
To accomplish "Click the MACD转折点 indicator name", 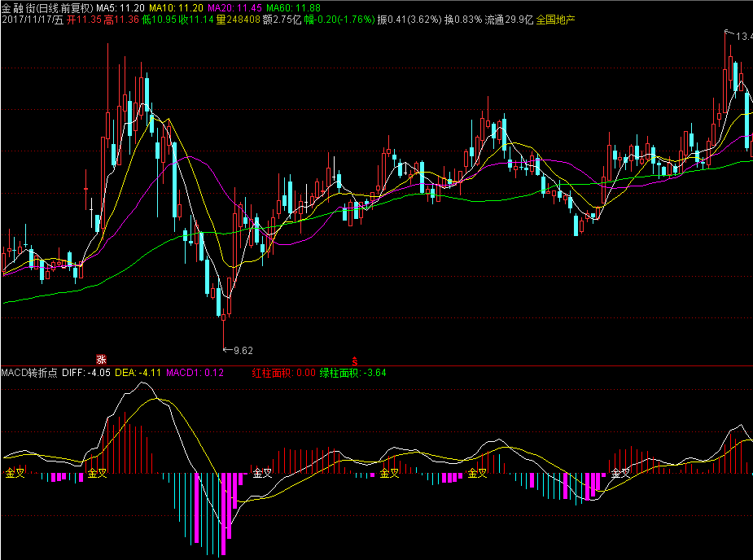I will pyautogui.click(x=29, y=373).
